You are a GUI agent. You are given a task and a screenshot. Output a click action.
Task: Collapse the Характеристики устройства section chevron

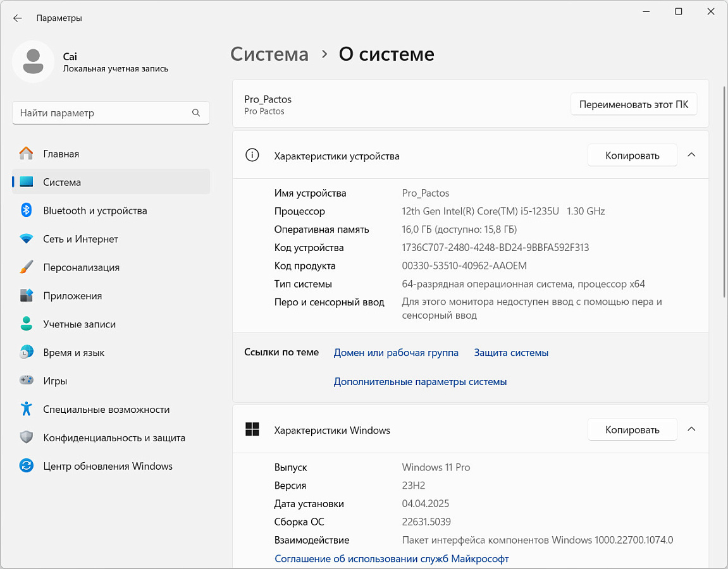click(691, 155)
